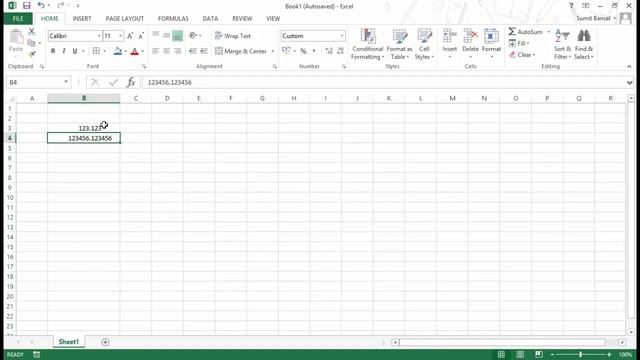The width and height of the screenshot is (640, 360).
Task: Click the Accounting Number Format icon
Action: (286, 51)
